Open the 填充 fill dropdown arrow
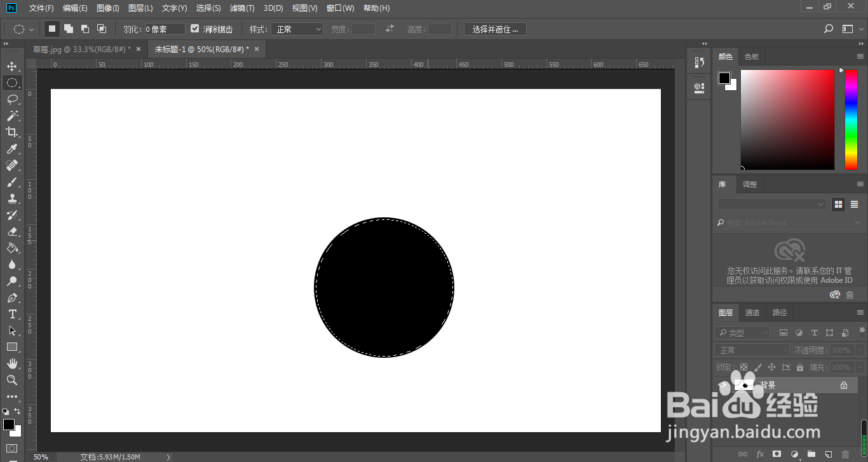 coord(860,367)
